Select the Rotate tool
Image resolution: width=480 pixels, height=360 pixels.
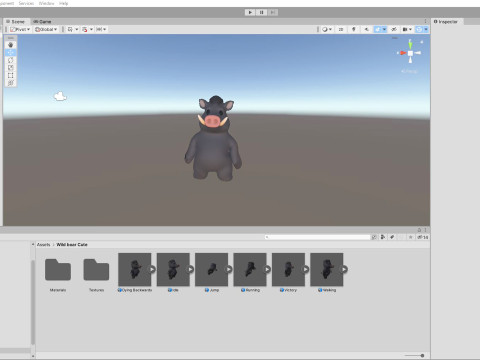11,60
